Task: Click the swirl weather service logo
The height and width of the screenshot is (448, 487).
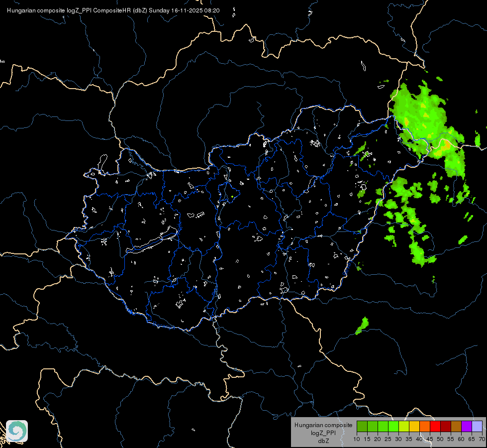Action: (x=17, y=431)
